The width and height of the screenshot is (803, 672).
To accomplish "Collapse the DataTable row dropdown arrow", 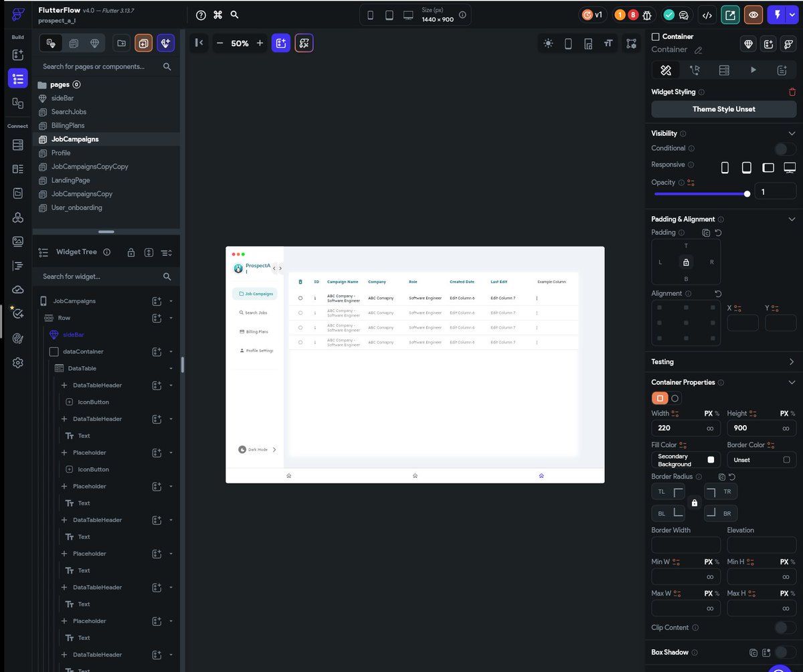I will pyautogui.click(x=171, y=368).
